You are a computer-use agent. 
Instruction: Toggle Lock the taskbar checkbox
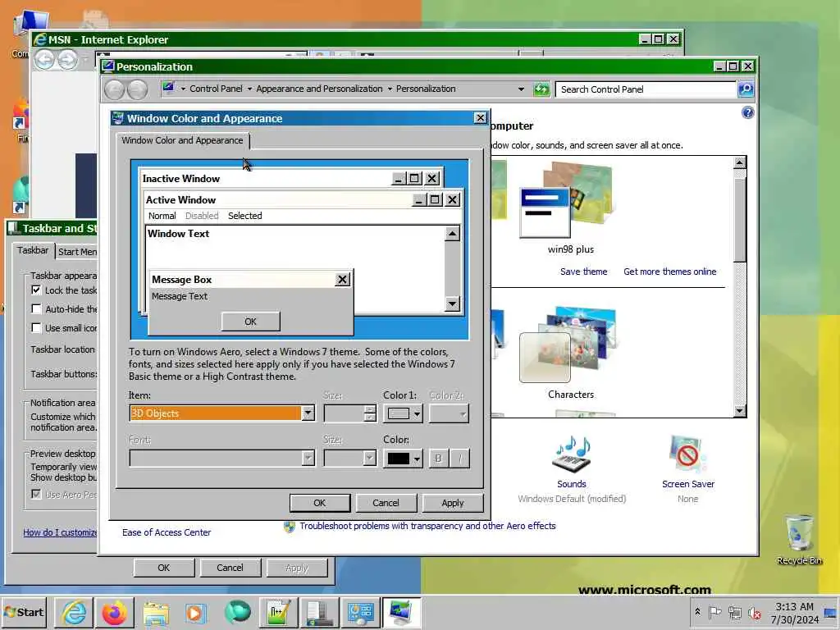(x=36, y=290)
